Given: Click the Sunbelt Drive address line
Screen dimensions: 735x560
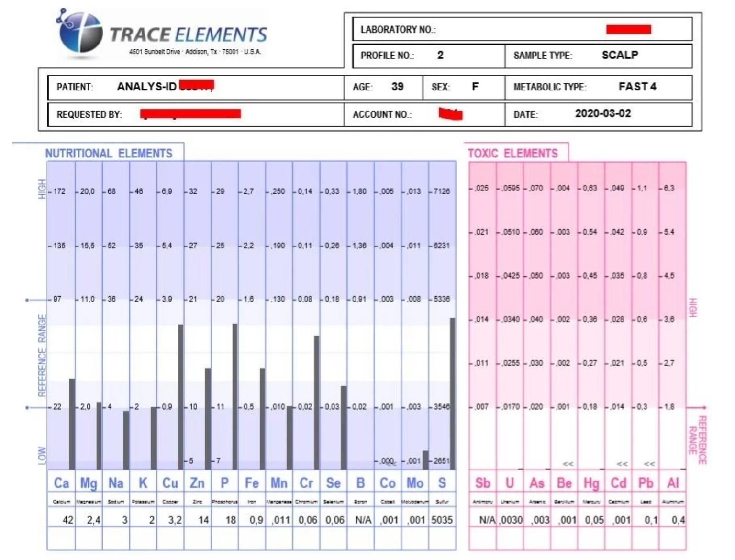Looking at the screenshot, I should [195, 52].
